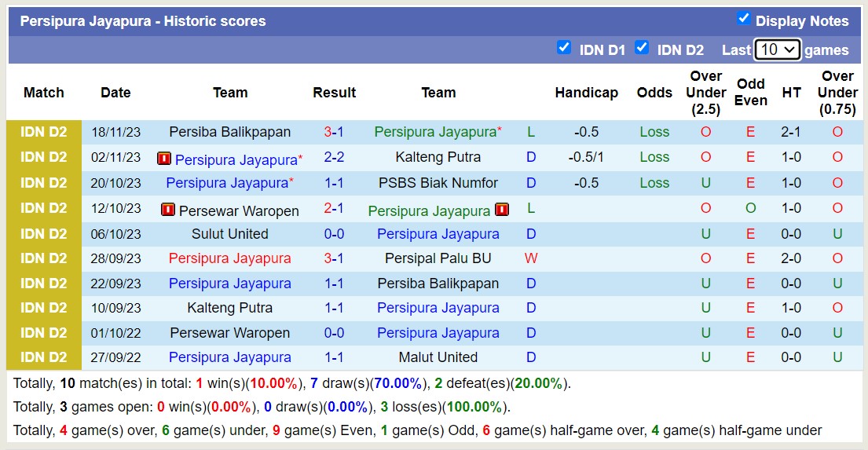
Task: Click the Over Under (2.5) column header
Action: click(705, 93)
